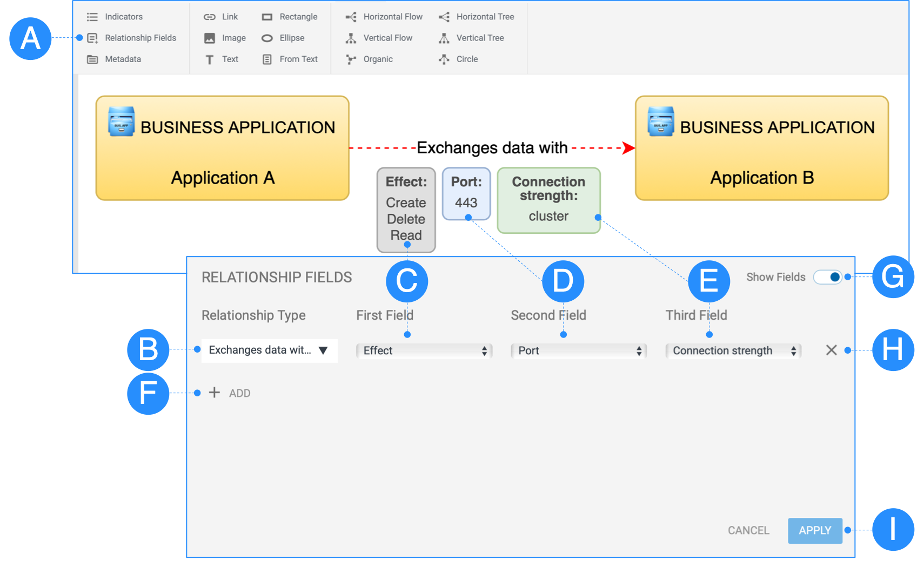Click the Relationship Type column heading
Screen dimensions: 924x567
click(x=253, y=315)
